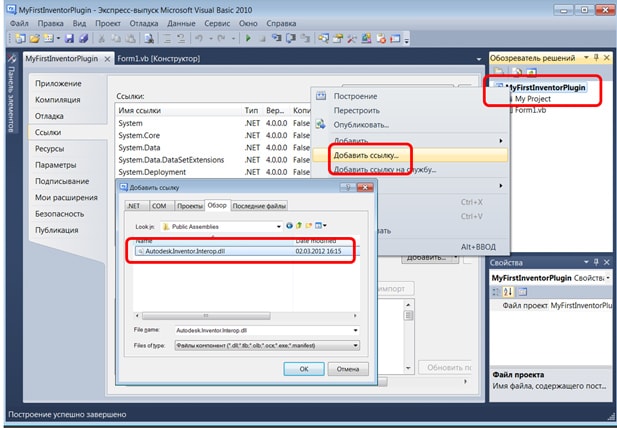This screenshot has height=428, width=617.
Task: Expand the 'Files of type' dropdown
Action: (354, 344)
